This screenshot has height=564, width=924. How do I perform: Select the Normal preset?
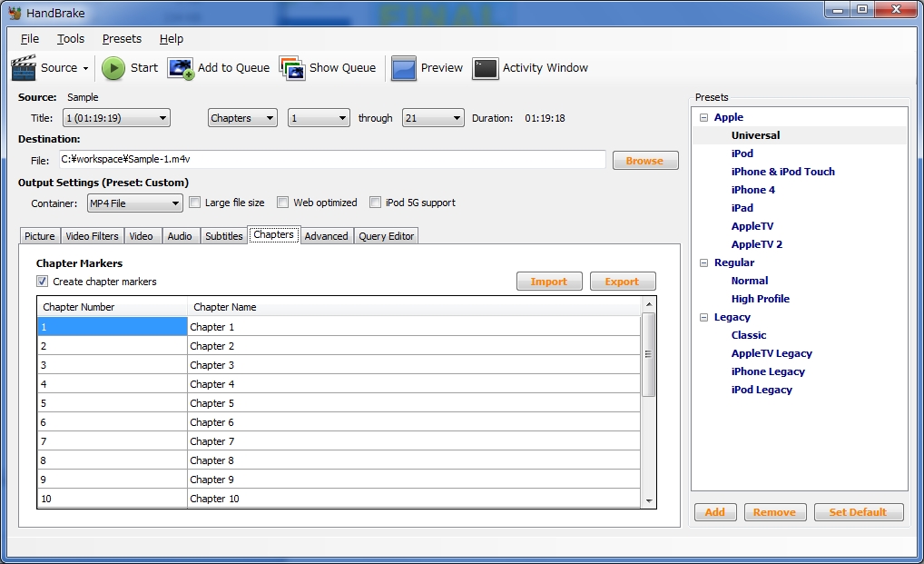coord(750,281)
